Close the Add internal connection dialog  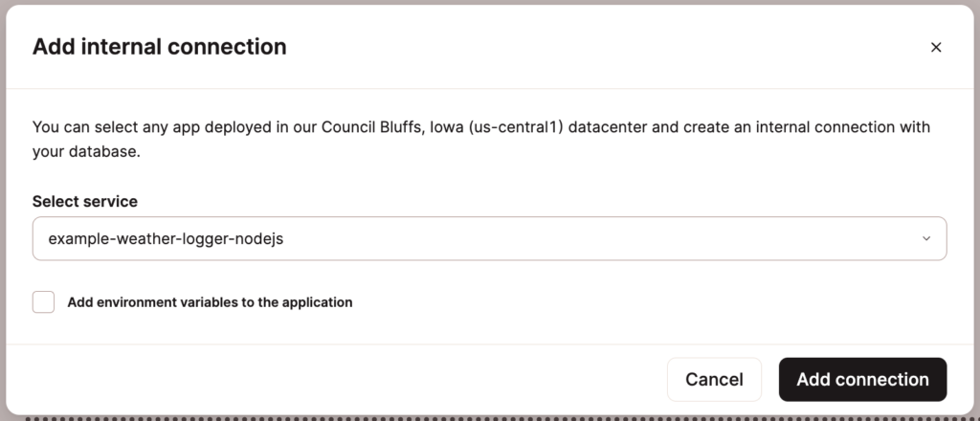(x=936, y=47)
